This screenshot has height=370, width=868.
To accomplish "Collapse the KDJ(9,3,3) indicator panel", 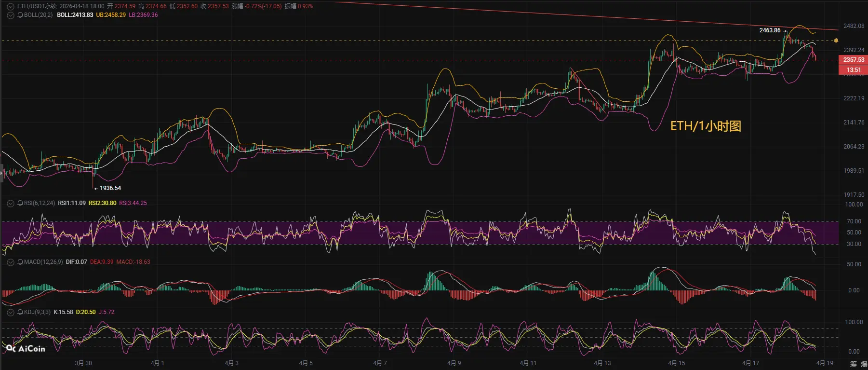I will [11, 312].
